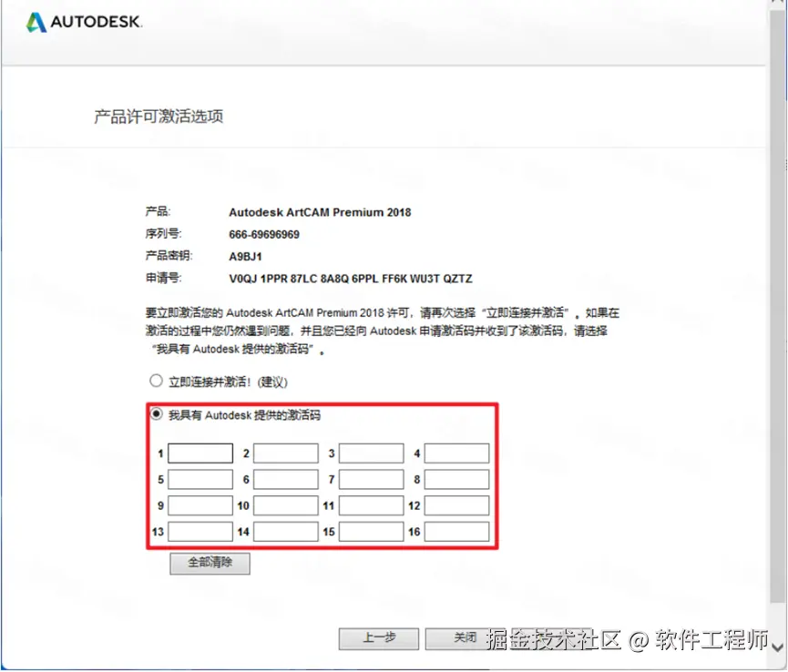Click the request code starting V0QJ 1PPR
The image size is (788, 672).
pyautogui.click(x=351, y=279)
